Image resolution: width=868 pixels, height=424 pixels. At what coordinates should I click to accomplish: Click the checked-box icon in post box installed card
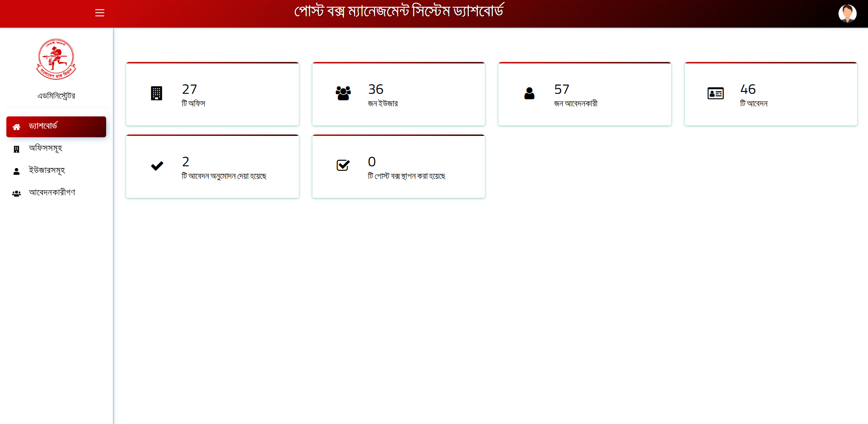[343, 165]
